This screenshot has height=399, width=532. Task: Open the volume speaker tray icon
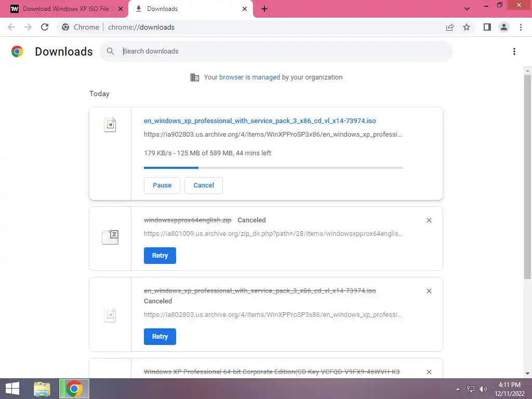coord(483,389)
